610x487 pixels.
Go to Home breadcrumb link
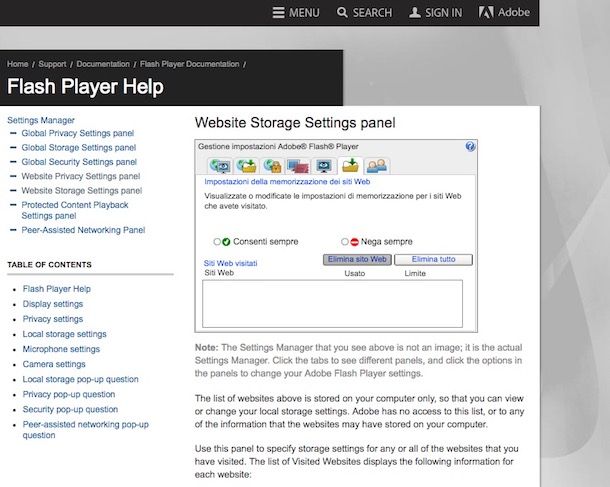(18, 64)
